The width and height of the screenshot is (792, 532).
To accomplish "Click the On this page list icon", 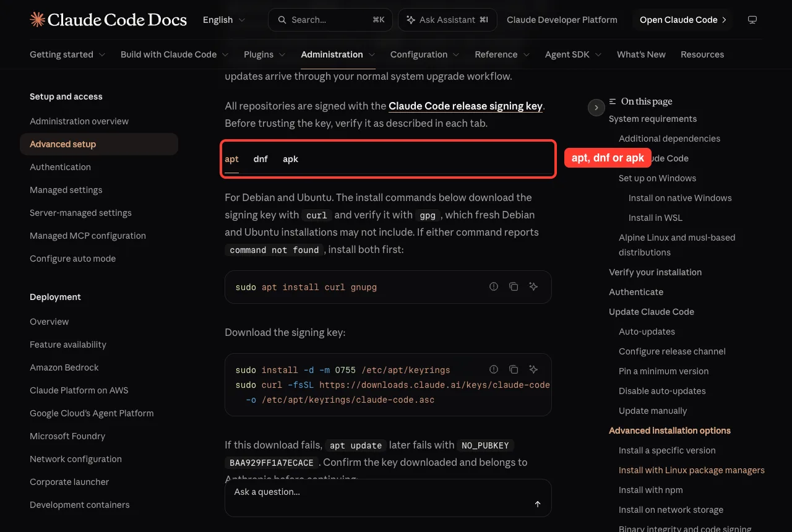I will (613, 101).
